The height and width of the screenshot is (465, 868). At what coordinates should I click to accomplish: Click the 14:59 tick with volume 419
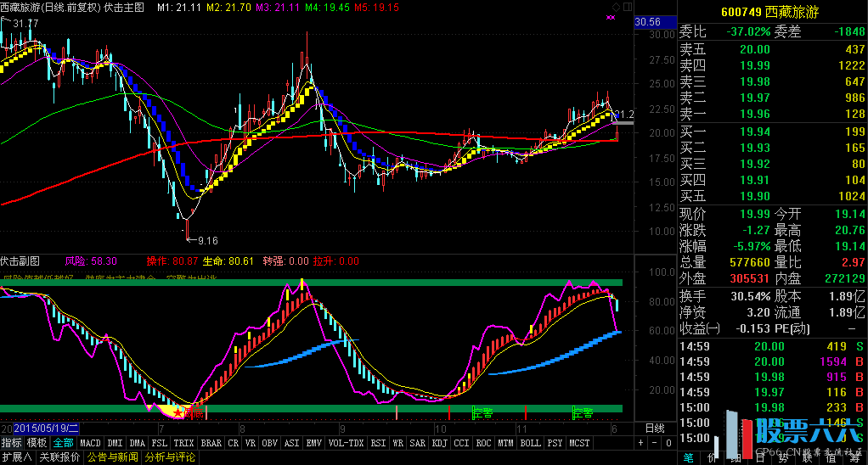point(772,347)
